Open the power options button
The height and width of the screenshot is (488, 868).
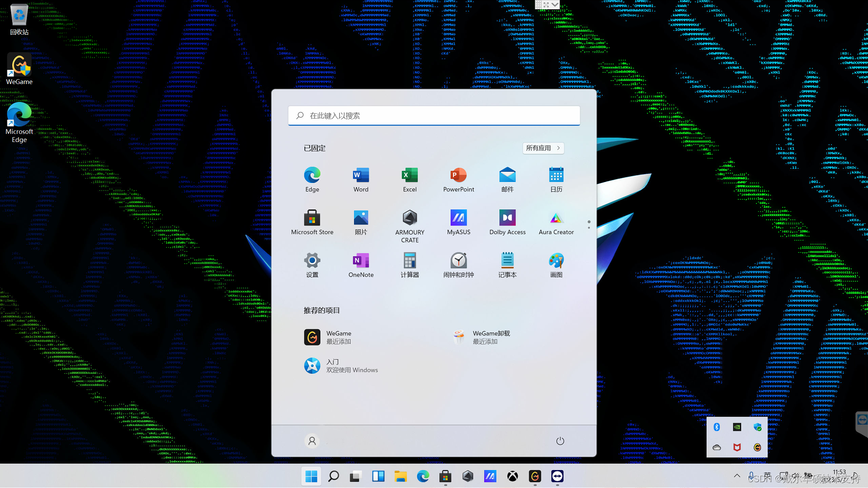[x=560, y=441]
